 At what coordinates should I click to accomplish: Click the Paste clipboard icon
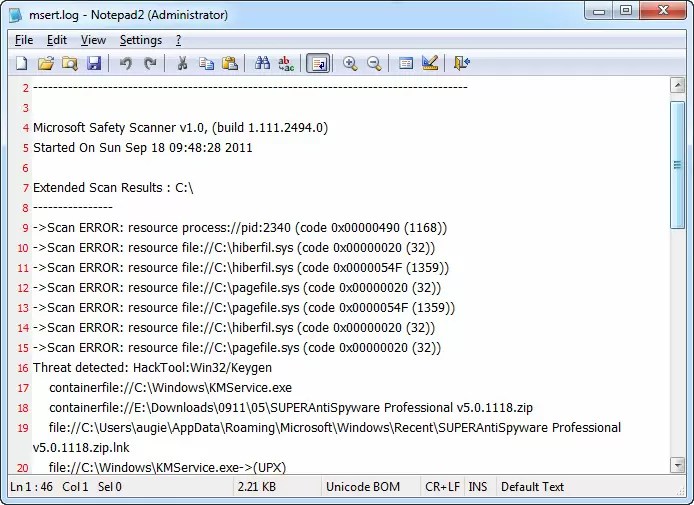pos(230,63)
